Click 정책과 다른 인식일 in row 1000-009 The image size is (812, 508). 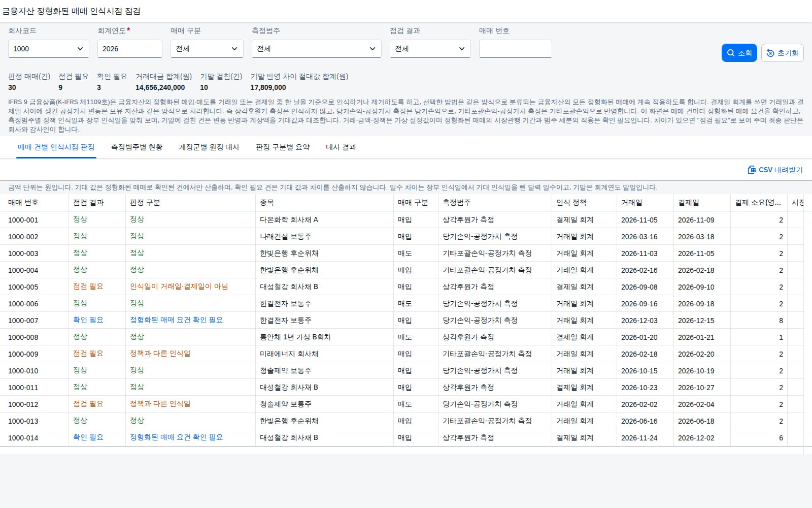[x=160, y=354]
